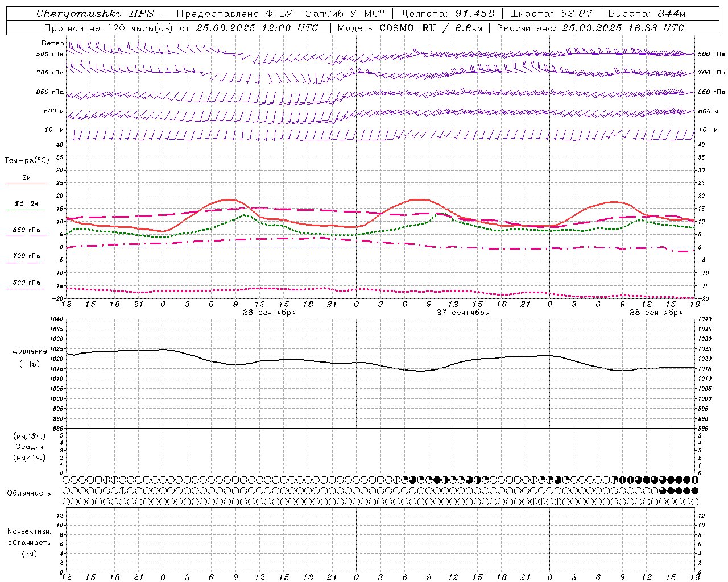
Task: Click the 28 сентября date label
Action: pos(656,313)
